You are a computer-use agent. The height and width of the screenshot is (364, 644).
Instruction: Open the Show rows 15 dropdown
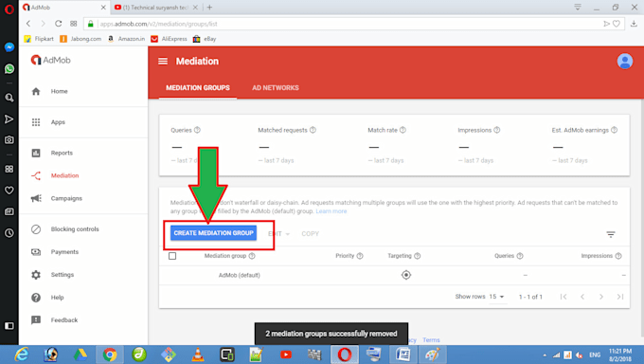[496, 297]
